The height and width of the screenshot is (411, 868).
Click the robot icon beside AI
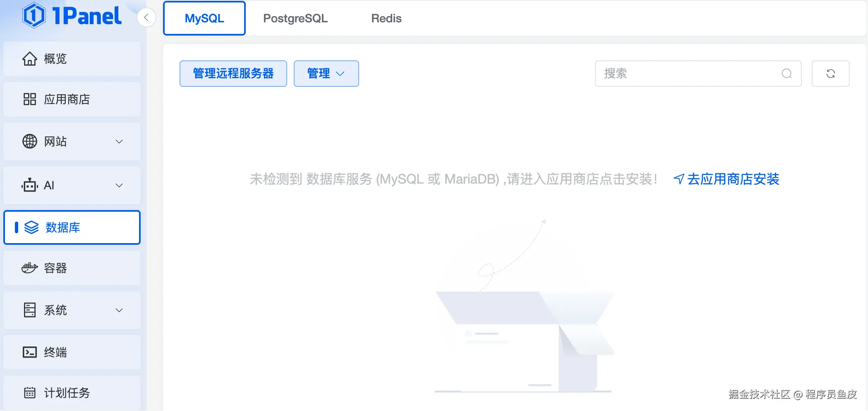[30, 185]
